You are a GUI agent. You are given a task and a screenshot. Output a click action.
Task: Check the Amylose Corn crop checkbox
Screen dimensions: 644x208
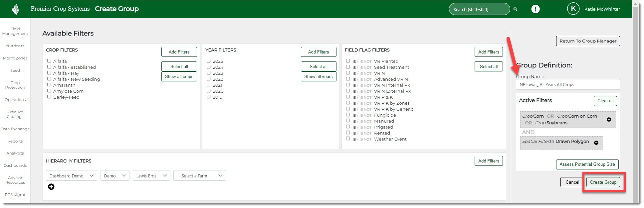click(49, 91)
